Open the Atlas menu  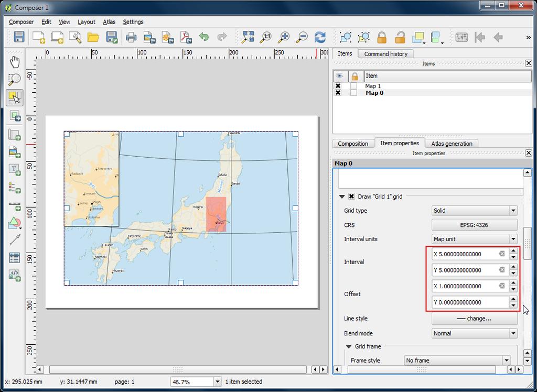click(109, 22)
